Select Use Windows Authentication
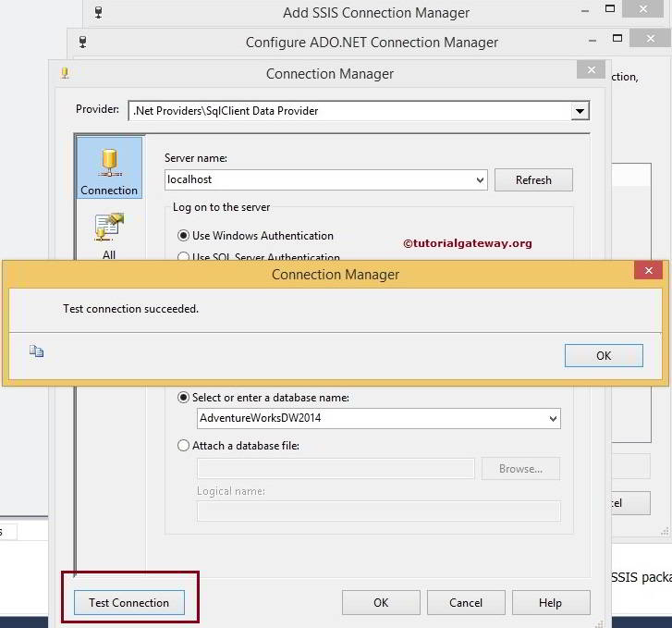672x628 pixels. coord(255,236)
